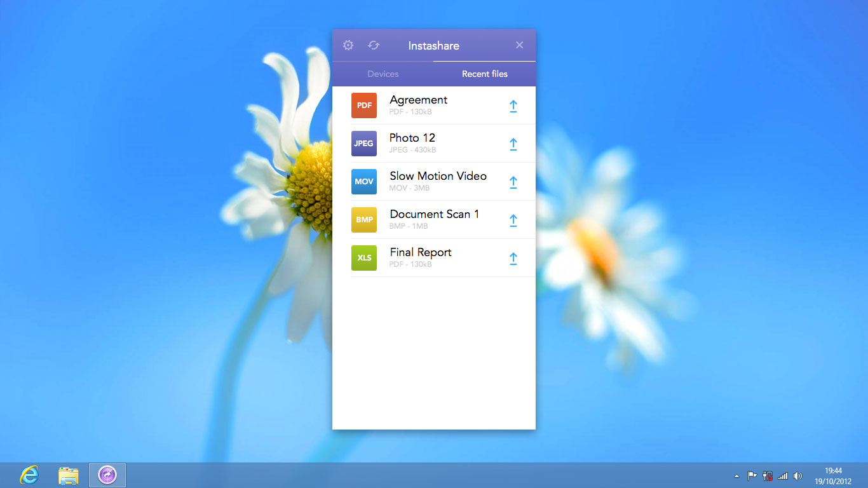Upload Document Scan 1 with its arrow
Viewport: 868px width, 488px height.
[513, 220]
